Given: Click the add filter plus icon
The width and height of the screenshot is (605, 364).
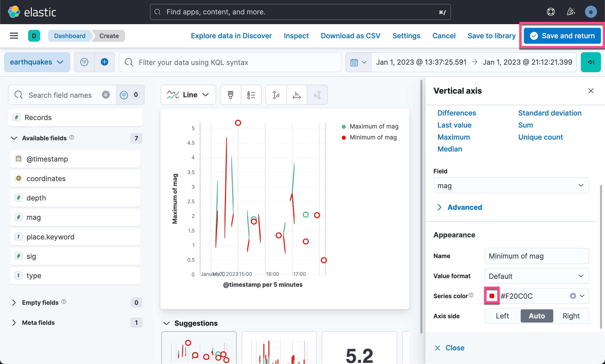Looking at the screenshot, I should point(105,62).
